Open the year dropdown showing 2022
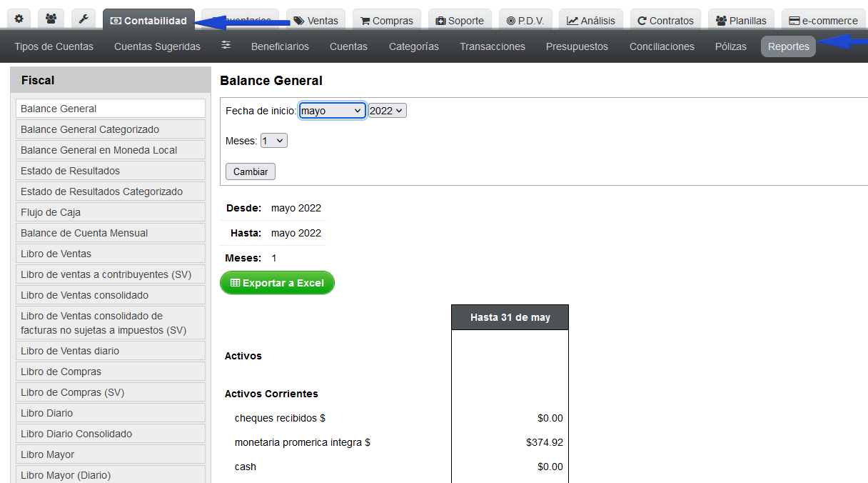 point(388,111)
